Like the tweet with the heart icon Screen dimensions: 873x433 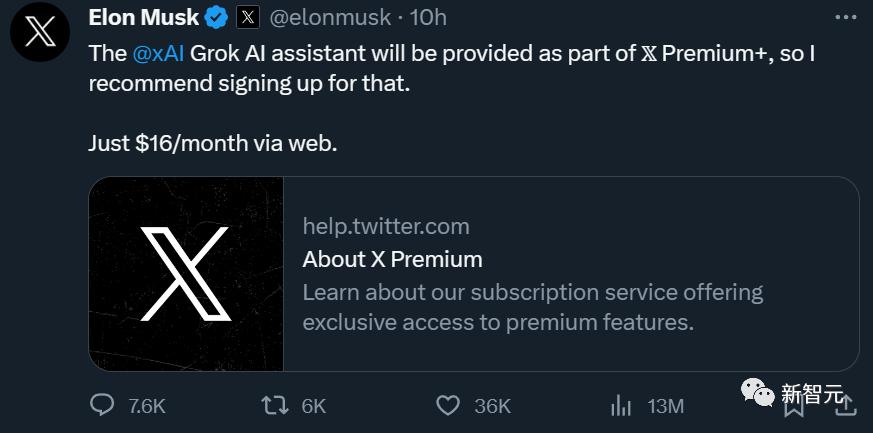pyautogui.click(x=449, y=404)
